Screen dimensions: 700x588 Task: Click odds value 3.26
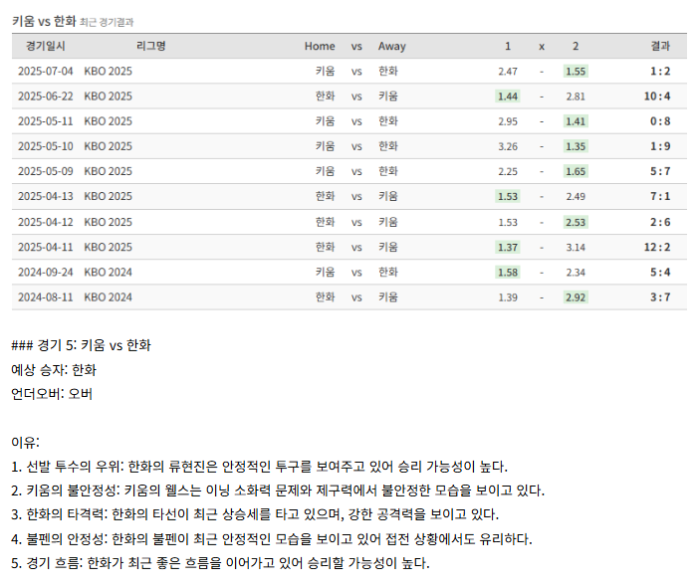(x=508, y=146)
